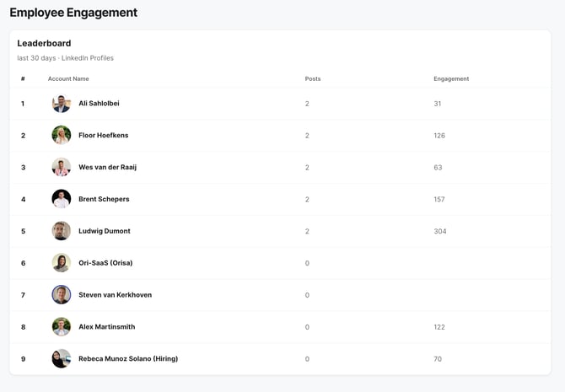Click Floor Hoefkens' profile avatar
Screen dimensions: 565x392
[x=62, y=135]
